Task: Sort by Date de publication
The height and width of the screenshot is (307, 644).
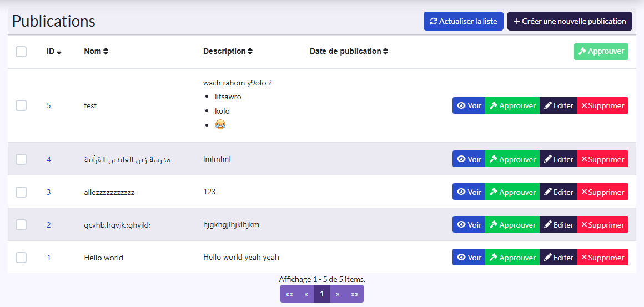Action: [x=349, y=51]
